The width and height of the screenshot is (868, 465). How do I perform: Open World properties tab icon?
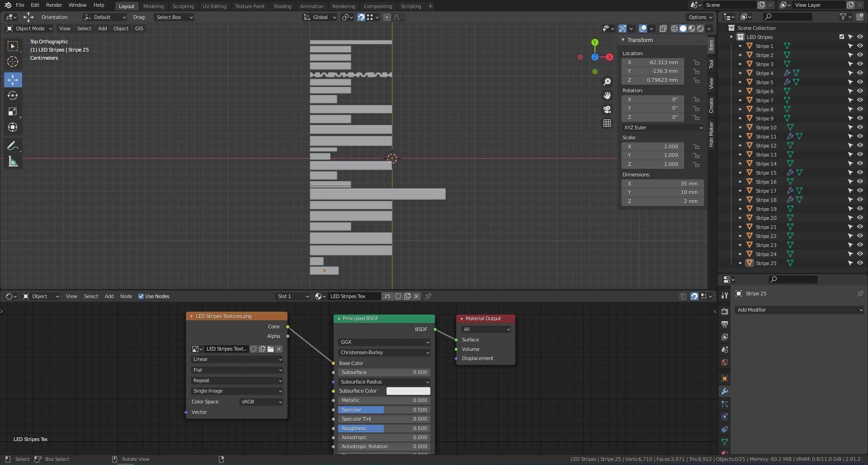[x=725, y=362]
